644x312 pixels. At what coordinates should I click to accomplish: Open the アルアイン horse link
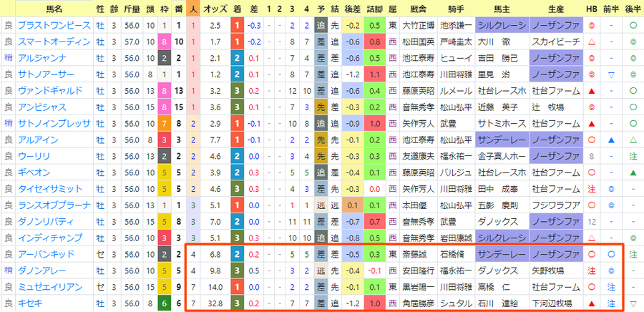coord(38,140)
